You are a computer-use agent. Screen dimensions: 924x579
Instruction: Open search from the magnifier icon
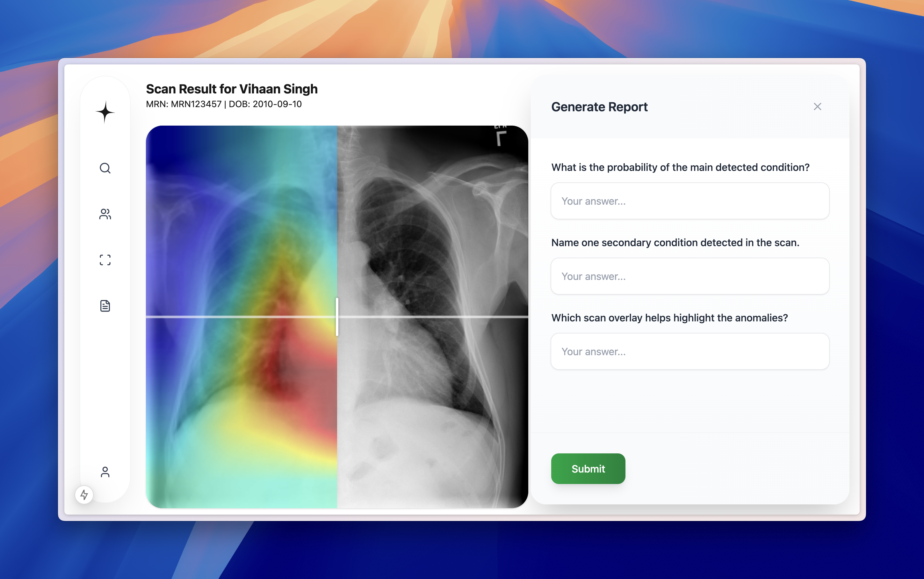coord(105,168)
